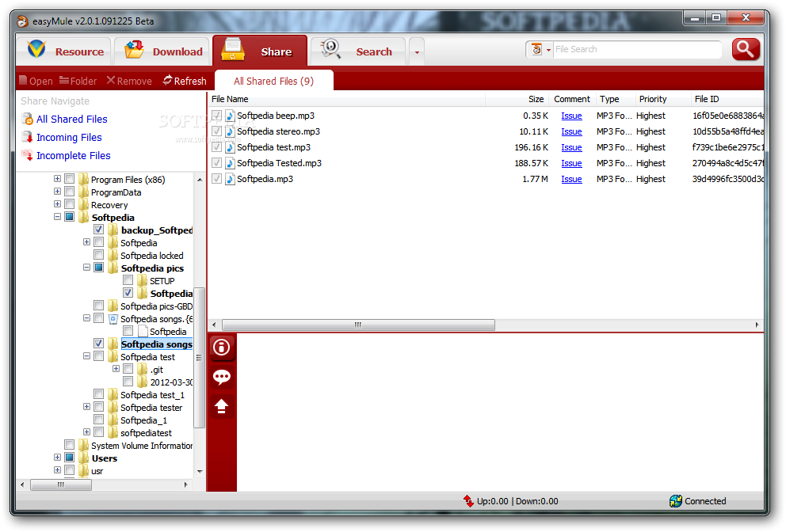786x532 pixels.
Task: Click the Download tab folder icon
Action: click(x=134, y=50)
